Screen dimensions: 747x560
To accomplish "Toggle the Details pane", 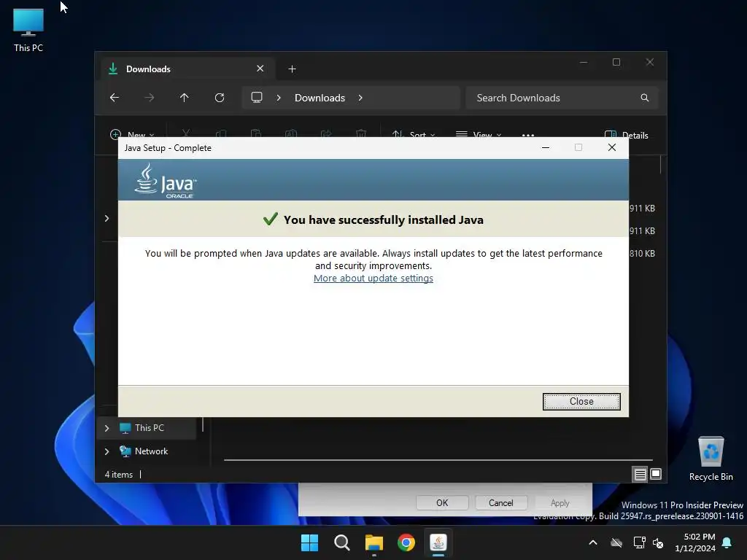I will pyautogui.click(x=626, y=135).
